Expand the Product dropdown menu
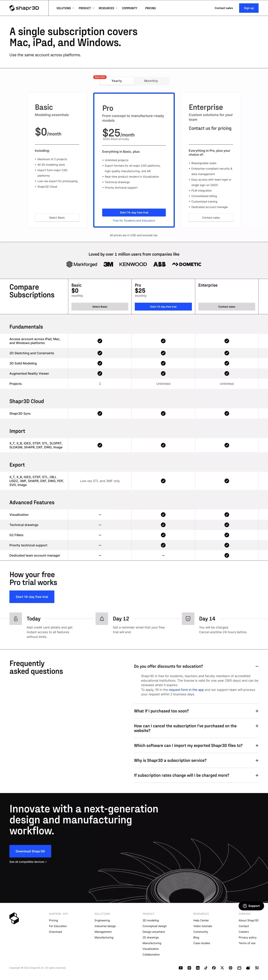Viewport: 268px width, 980px height. point(86,8)
